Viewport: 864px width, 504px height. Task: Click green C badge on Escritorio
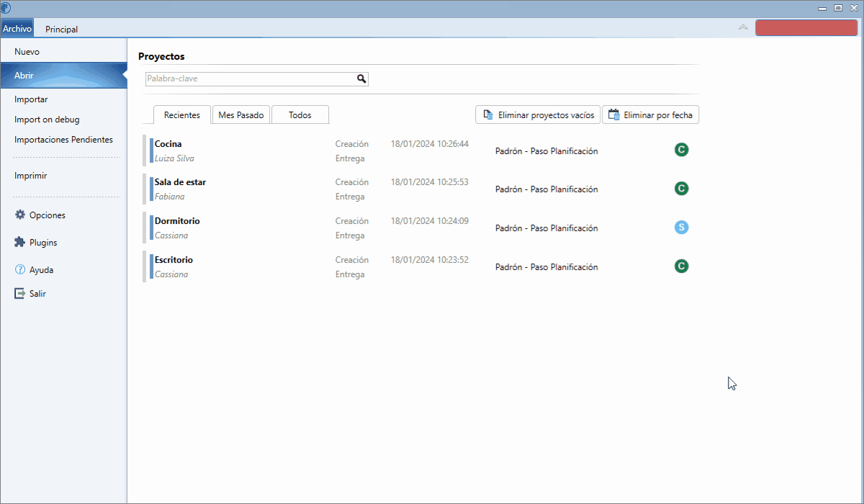(x=681, y=266)
